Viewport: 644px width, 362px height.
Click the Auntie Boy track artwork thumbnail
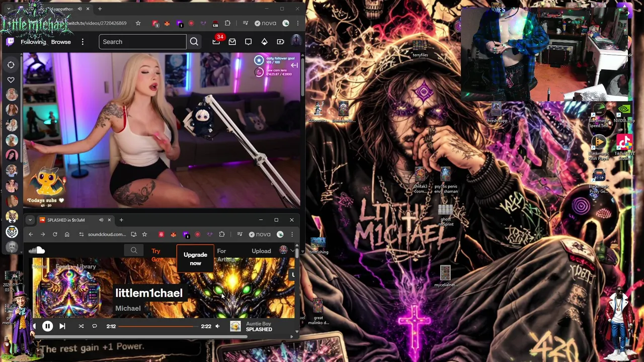pos(235,326)
